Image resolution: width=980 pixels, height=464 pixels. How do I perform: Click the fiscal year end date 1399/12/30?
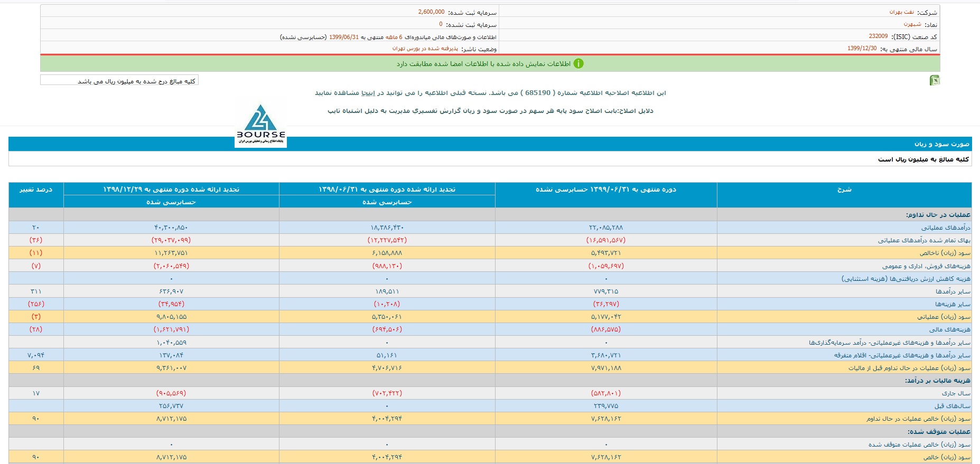point(862,49)
